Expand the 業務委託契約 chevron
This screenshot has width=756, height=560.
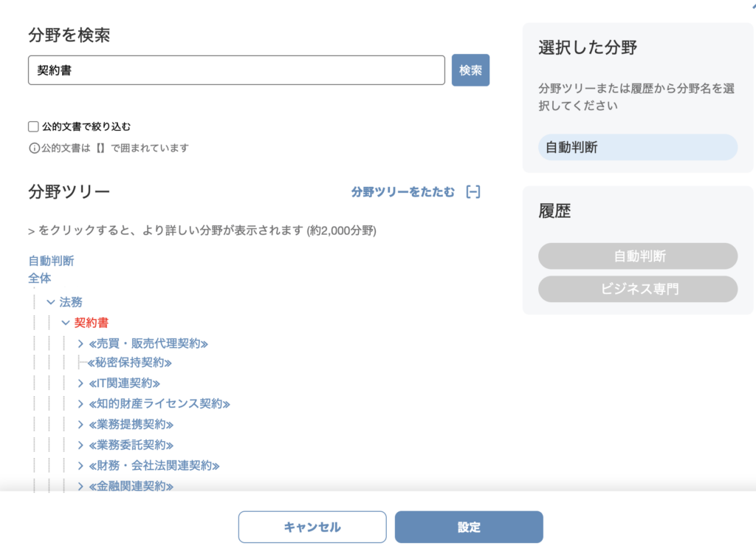[x=80, y=445]
